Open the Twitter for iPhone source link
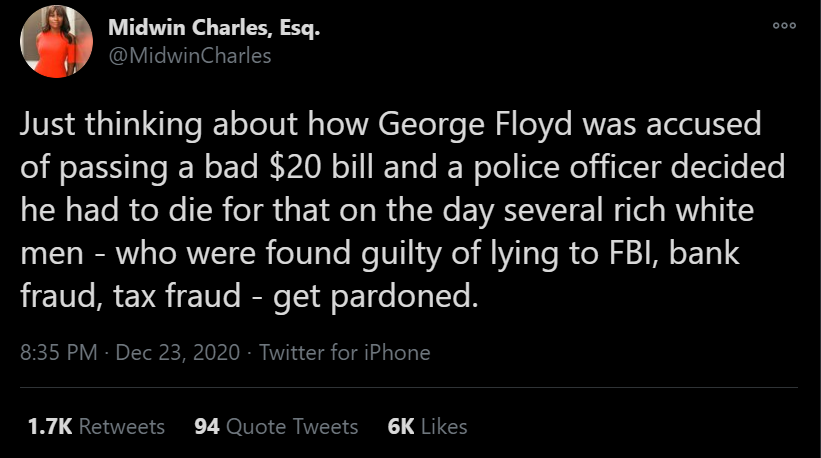Viewport: 821px width, 458px height. pos(344,352)
